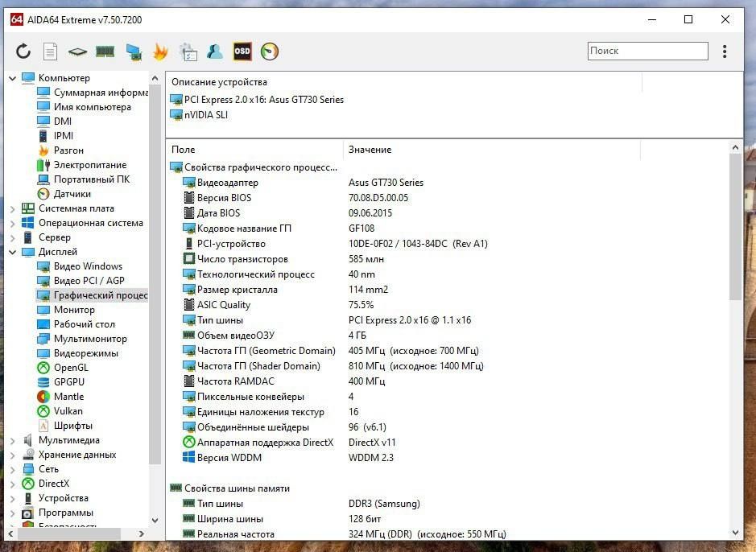The width and height of the screenshot is (756, 552).
Task: Click value 10DE-0F02 / 1043-84DC (Rev A1)
Action: coord(418,244)
